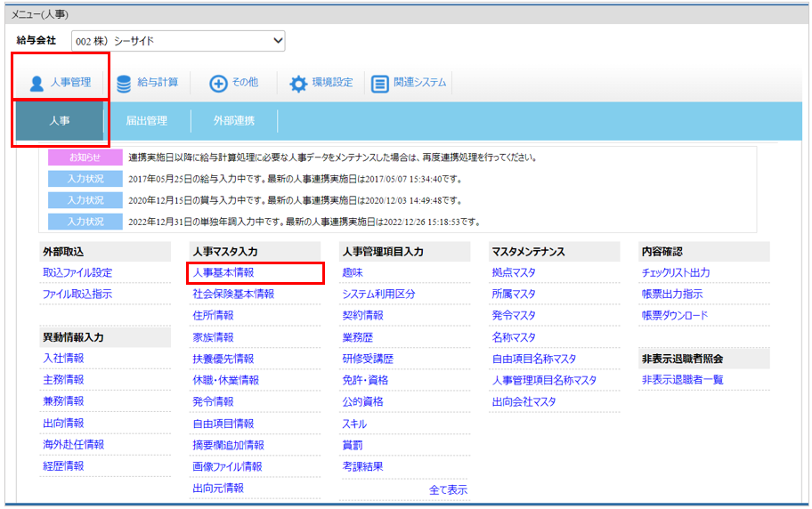Open 住所情報 link
812x509 pixels.
click(x=213, y=316)
